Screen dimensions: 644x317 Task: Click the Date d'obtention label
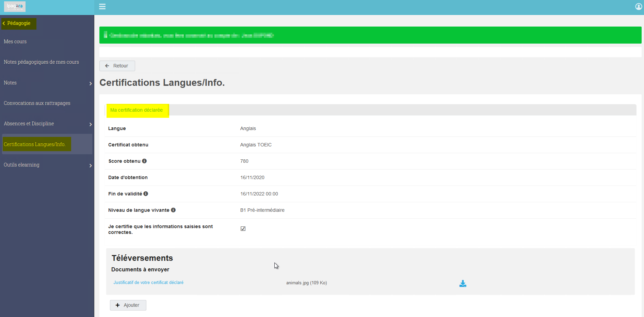(x=128, y=177)
